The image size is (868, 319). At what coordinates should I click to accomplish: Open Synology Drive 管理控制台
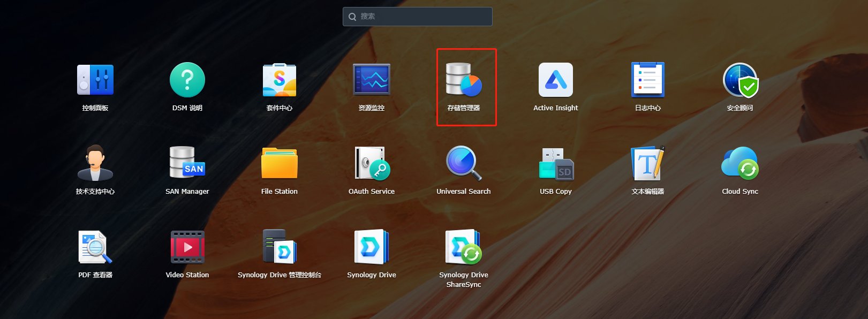[280, 247]
